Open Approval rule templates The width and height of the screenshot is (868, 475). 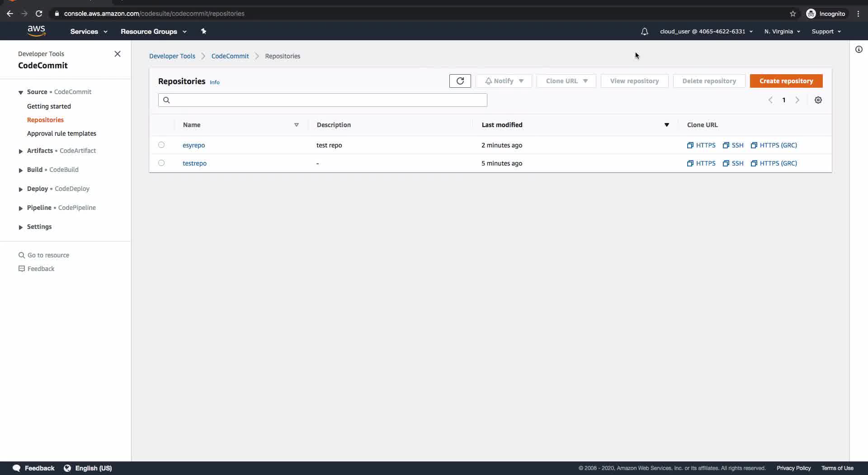(61, 133)
